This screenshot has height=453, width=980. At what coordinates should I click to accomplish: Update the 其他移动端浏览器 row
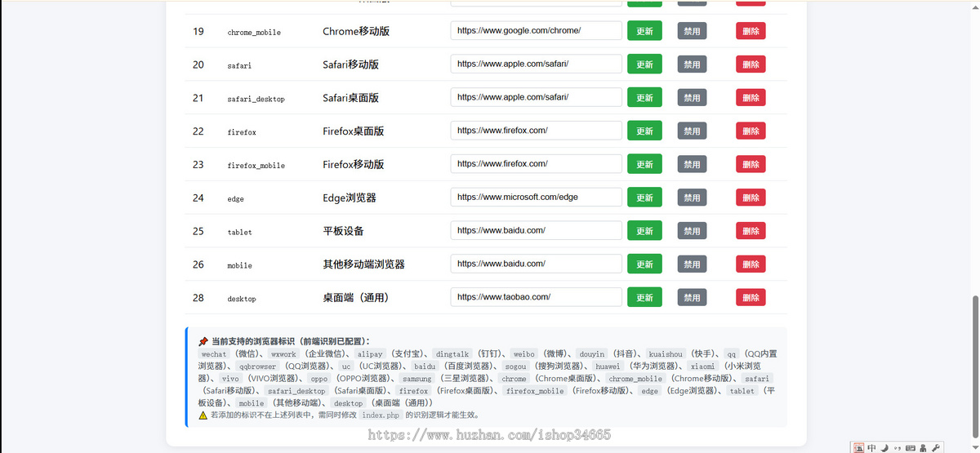coord(644,264)
